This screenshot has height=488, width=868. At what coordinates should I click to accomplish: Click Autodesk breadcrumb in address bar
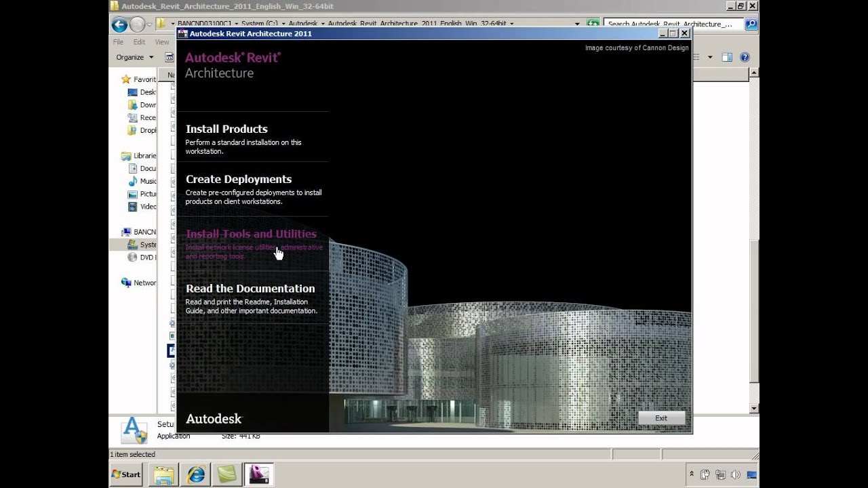point(302,24)
